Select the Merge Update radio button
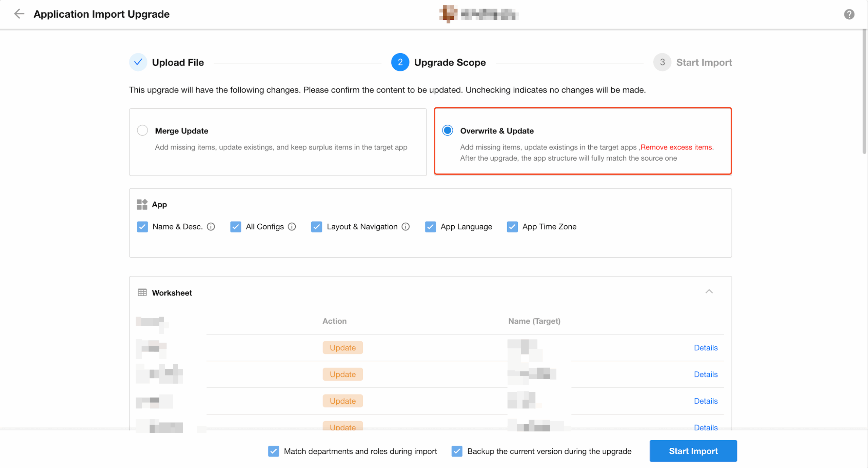The width and height of the screenshot is (868, 468). [142, 130]
